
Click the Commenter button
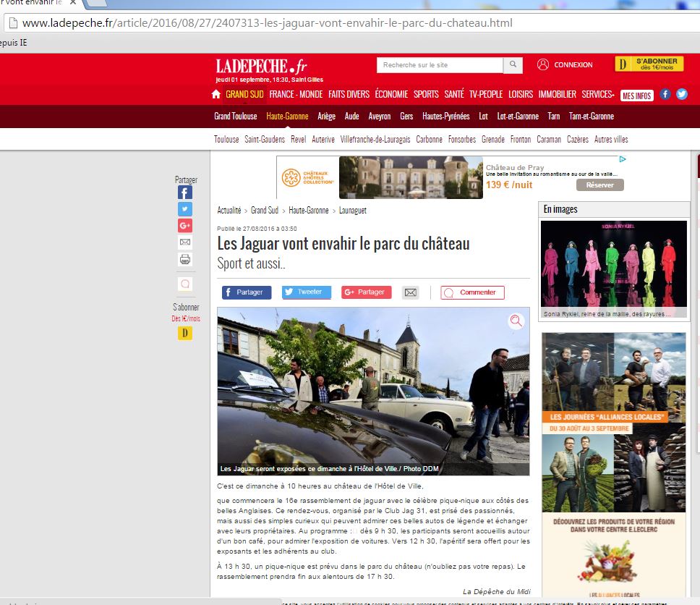(472, 292)
